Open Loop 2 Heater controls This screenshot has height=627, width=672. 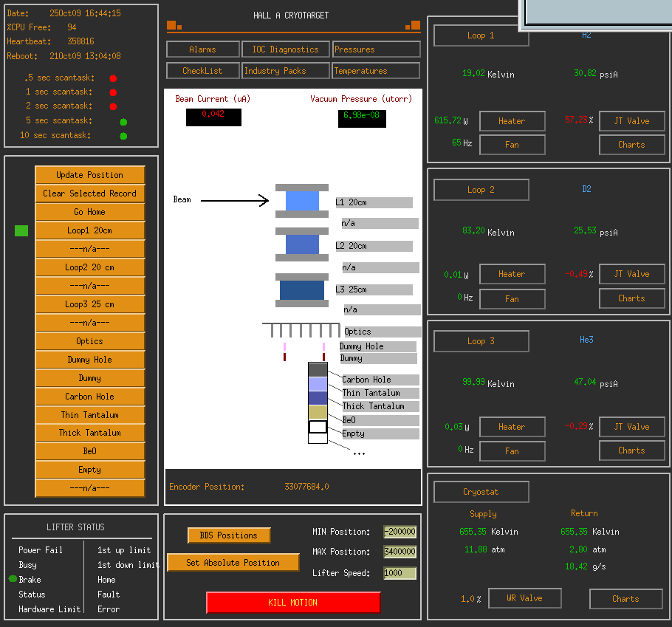pyautogui.click(x=512, y=274)
